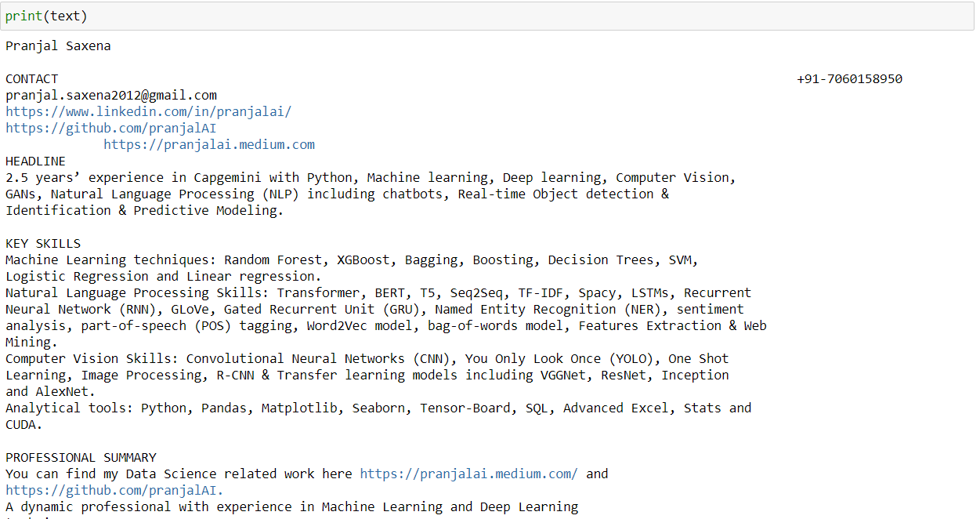This screenshot has height=519, width=980.
Task: Click the HEADLINE heading
Action: tap(35, 161)
